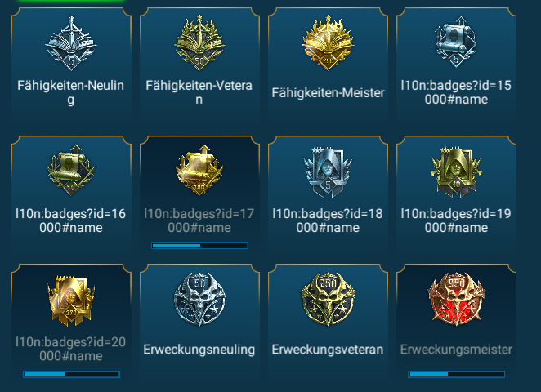Select the green hooded figure badge id=19000
541x392 pixels.
tap(456, 172)
